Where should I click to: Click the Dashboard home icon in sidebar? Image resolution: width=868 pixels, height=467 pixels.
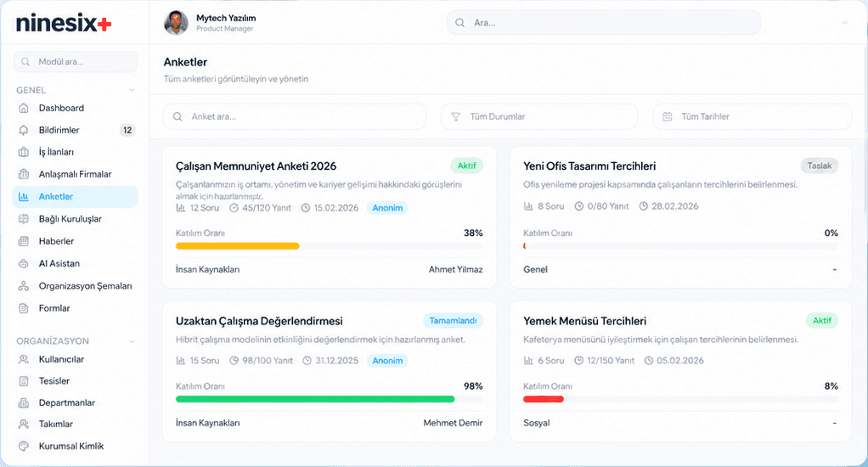point(23,108)
